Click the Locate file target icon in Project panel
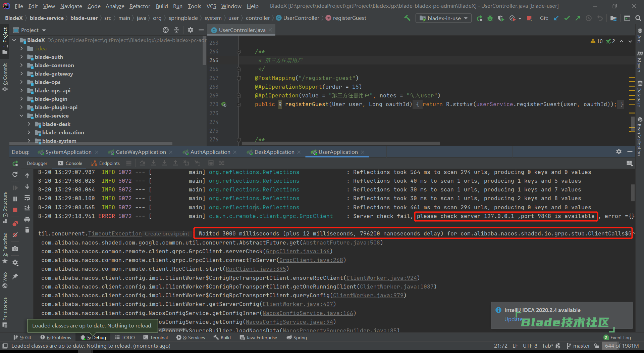 [166, 30]
